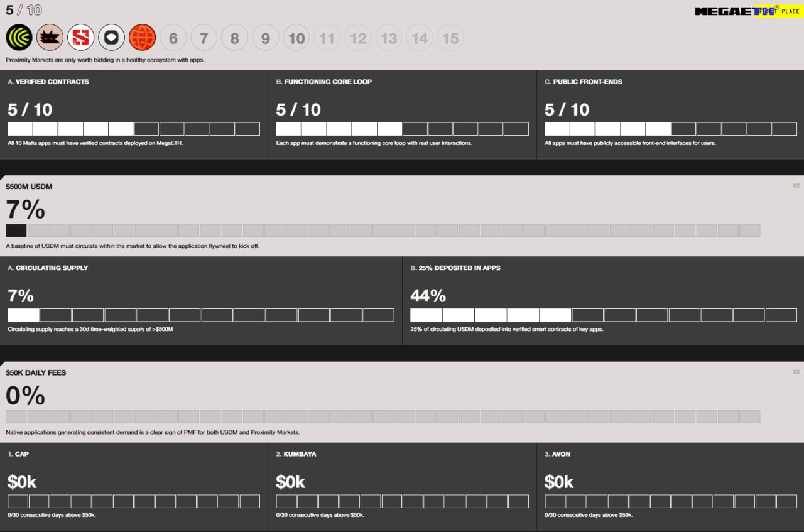Choose the numbered slot 8 circle
Viewport: 804px width, 532px height.
(234, 38)
